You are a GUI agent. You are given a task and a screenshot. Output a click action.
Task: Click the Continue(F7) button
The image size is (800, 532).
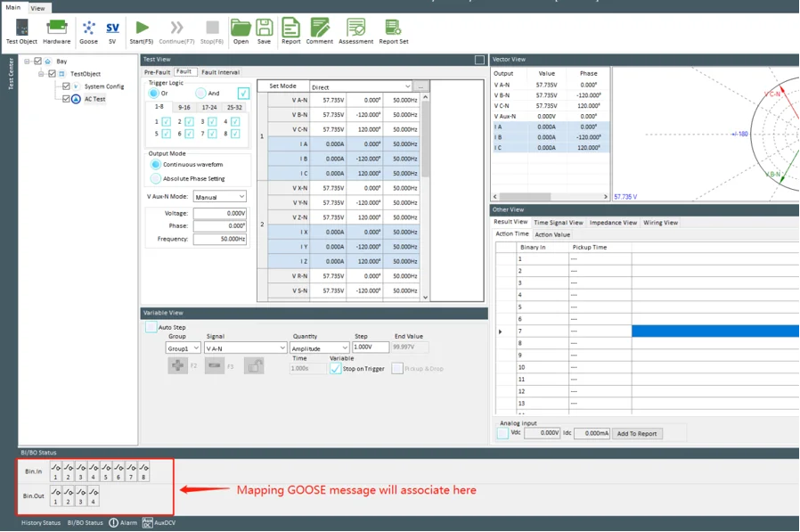[x=176, y=32]
